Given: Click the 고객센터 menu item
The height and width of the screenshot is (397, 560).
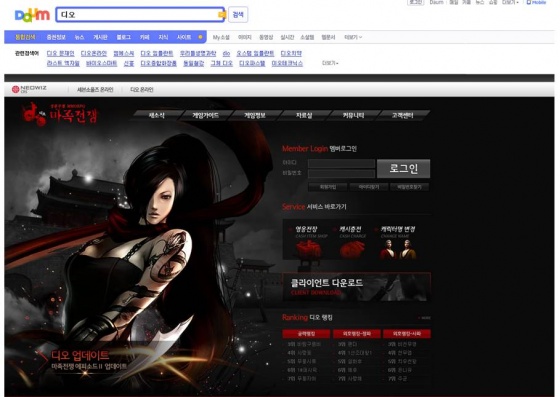Looking at the screenshot, I should point(402,115).
